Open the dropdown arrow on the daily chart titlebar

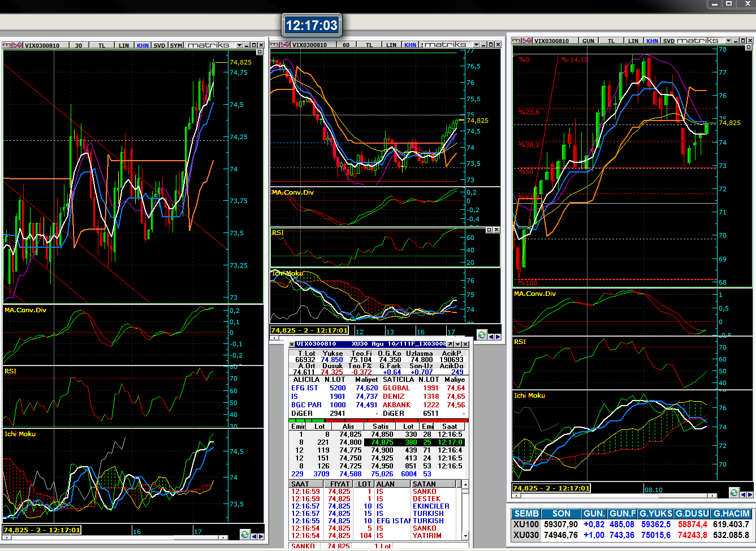728,41
